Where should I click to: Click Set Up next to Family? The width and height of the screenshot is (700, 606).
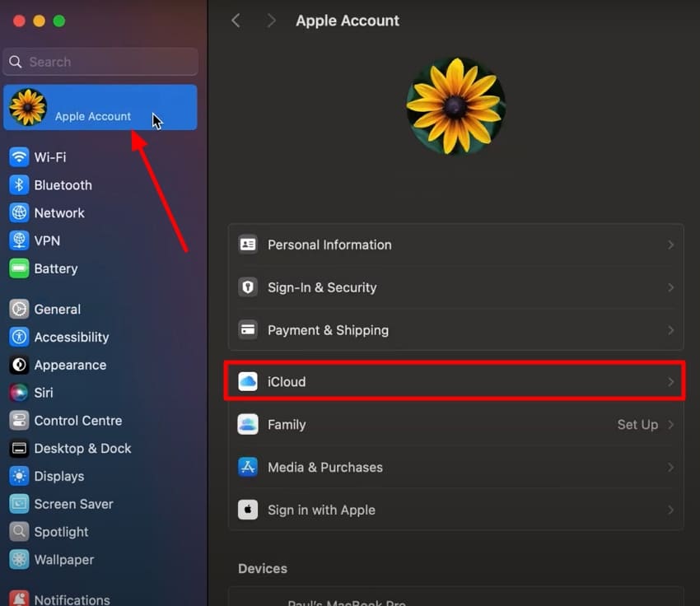[637, 425]
